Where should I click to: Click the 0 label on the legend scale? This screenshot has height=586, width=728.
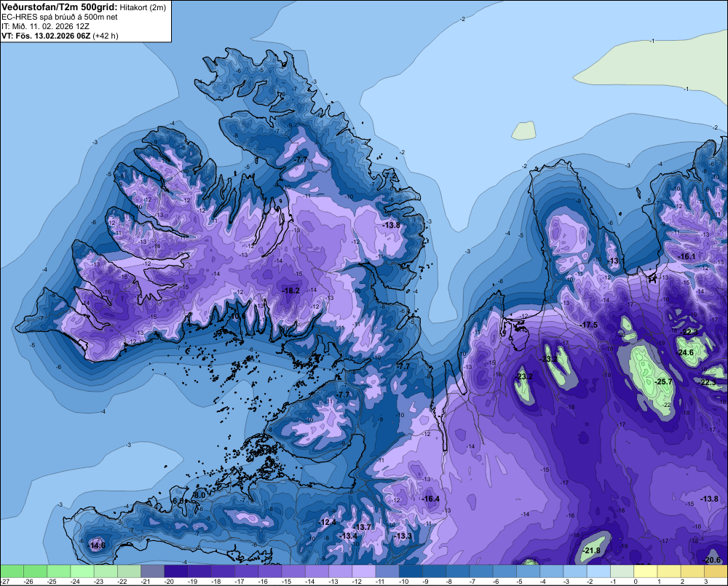636,582
